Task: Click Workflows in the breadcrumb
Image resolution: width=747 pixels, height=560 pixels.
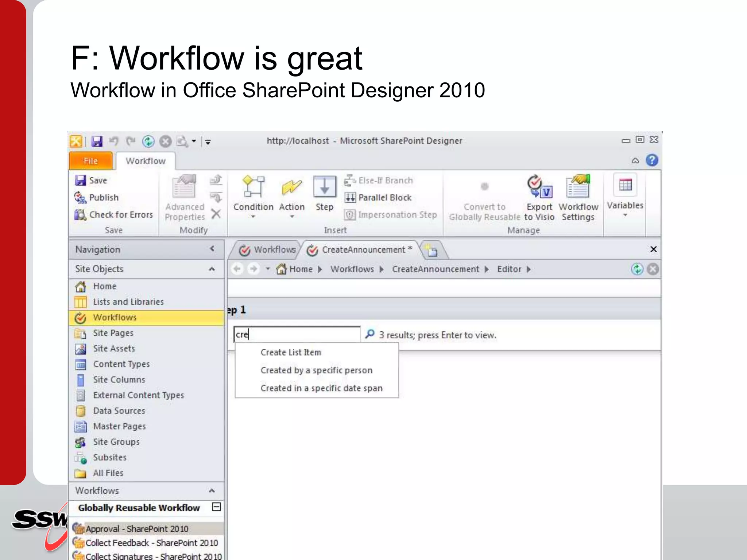Action: pos(352,269)
